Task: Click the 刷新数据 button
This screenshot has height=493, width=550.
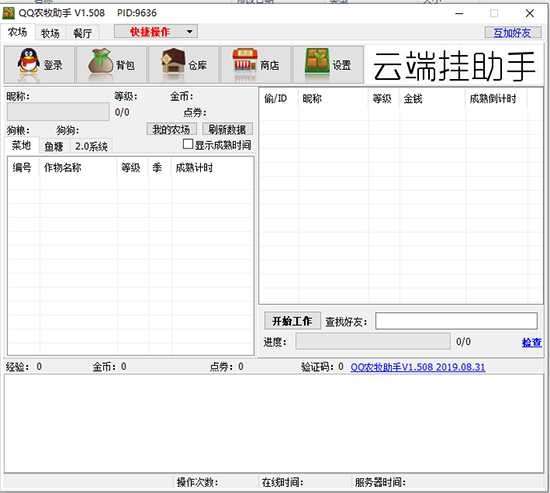Action: (x=227, y=129)
